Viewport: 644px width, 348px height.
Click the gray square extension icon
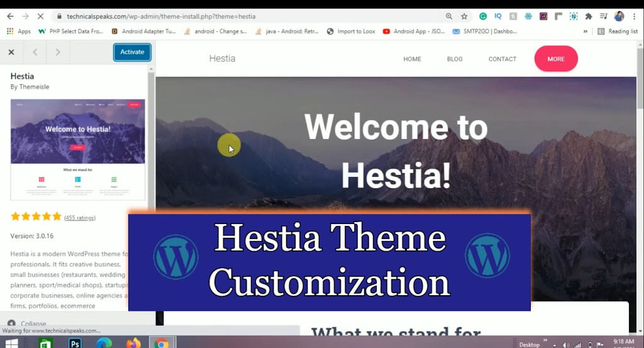pos(513,16)
